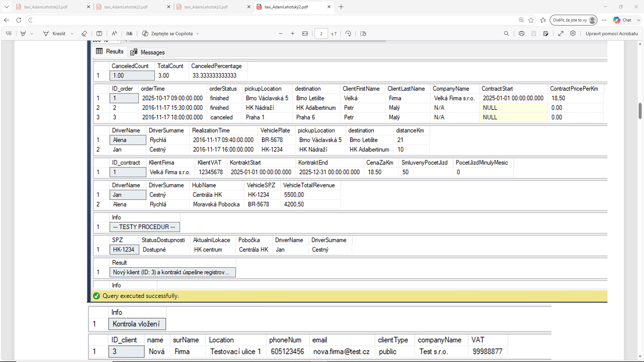Click the CanceledPercentage column header

pyautogui.click(x=216, y=66)
